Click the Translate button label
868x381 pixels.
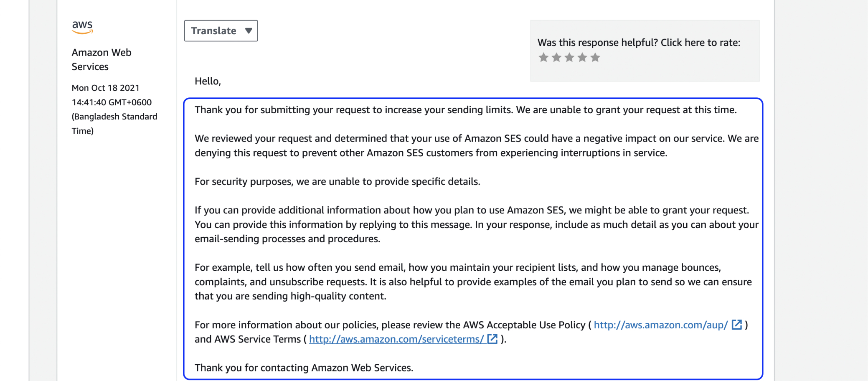(x=213, y=30)
